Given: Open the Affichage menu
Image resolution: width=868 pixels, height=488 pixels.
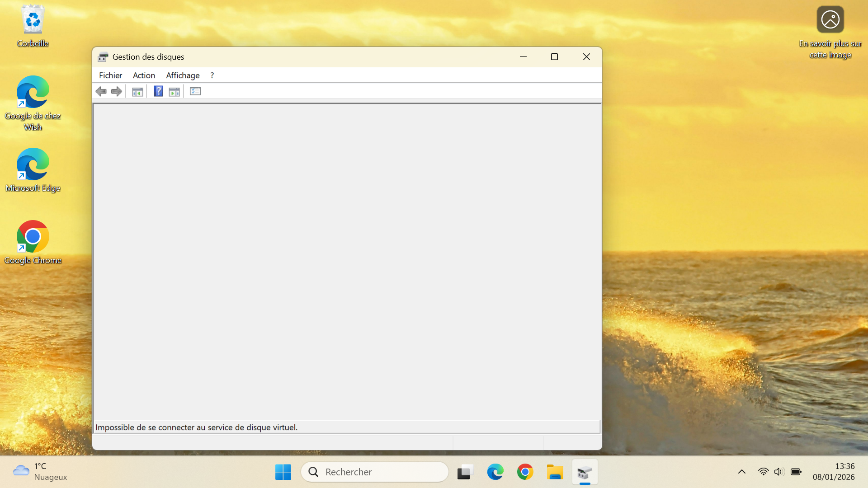Looking at the screenshot, I should tap(183, 75).
